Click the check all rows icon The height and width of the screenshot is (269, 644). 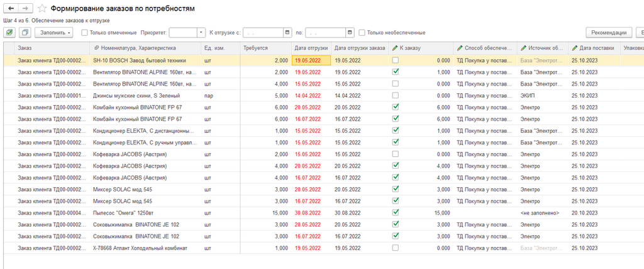click(9, 33)
